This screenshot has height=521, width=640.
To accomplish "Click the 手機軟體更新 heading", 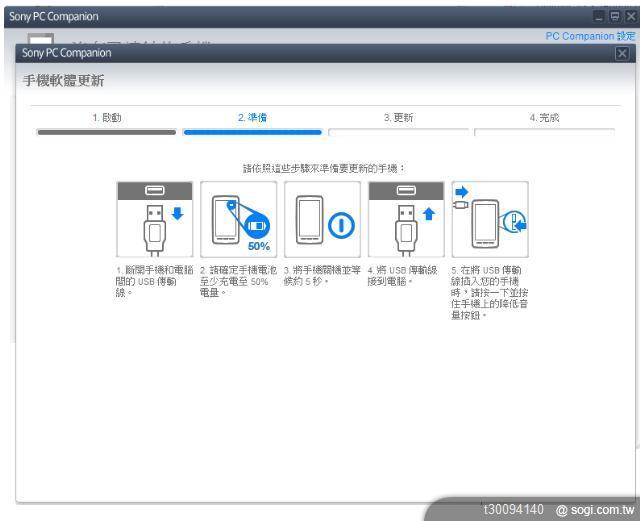I will 64,80.
